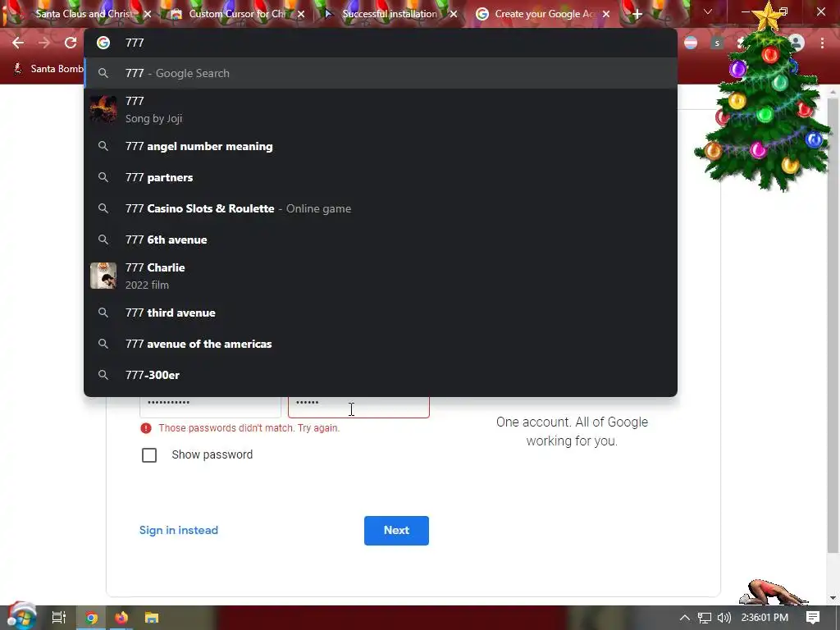Screen dimensions: 840x630
Task: Select the '777 third avenue' suggestion
Action: pos(381,313)
